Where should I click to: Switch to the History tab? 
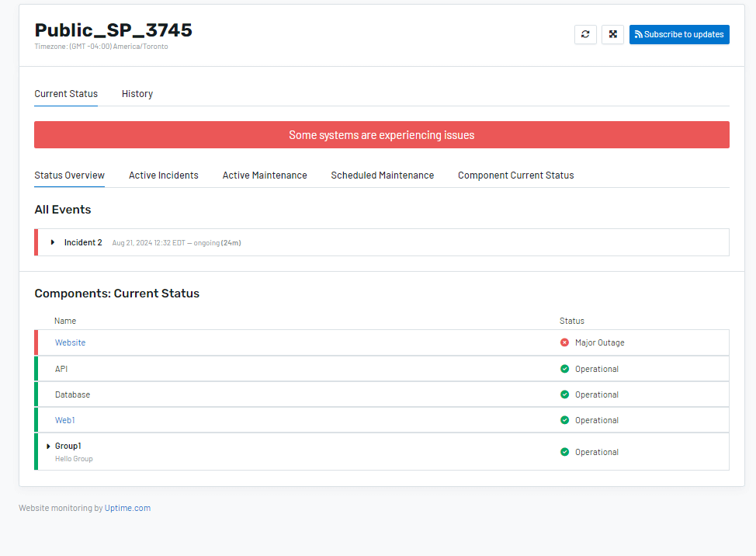[137, 93]
